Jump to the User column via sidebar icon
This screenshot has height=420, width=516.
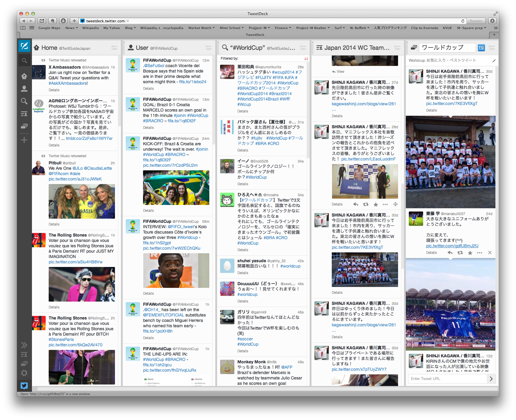[x=24, y=89]
